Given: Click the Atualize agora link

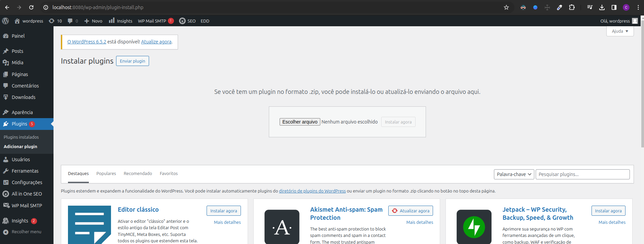Looking at the screenshot, I should pos(156,42).
